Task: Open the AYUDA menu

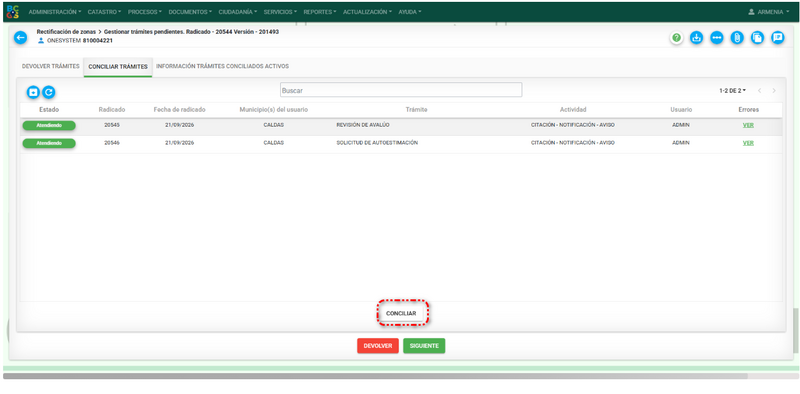Action: pyautogui.click(x=410, y=12)
